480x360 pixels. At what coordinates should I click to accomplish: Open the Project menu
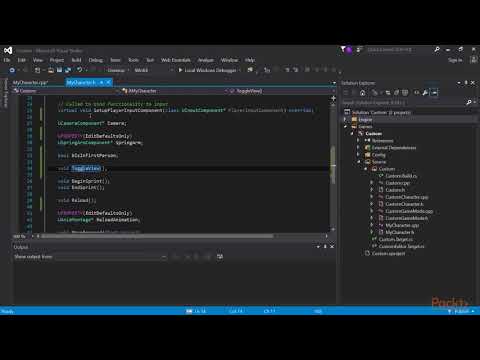point(57,60)
